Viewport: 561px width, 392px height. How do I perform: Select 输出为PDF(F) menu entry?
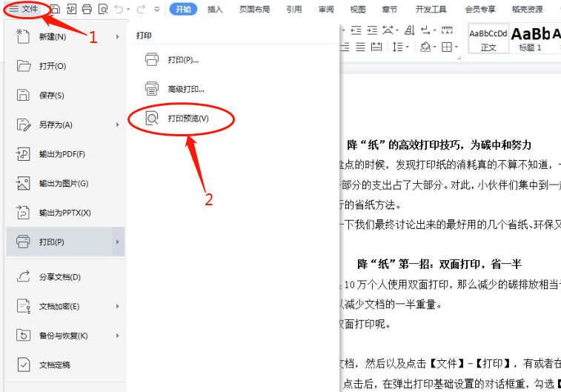point(62,154)
